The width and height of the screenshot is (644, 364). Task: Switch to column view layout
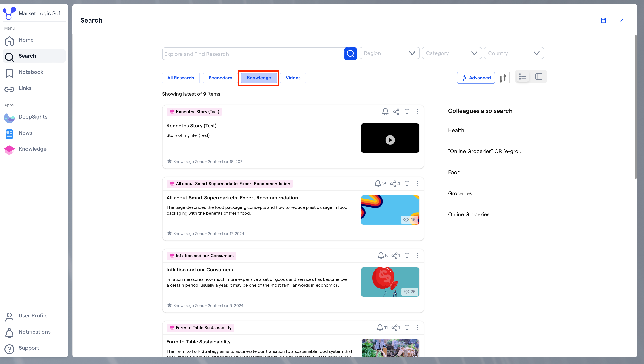(x=539, y=76)
